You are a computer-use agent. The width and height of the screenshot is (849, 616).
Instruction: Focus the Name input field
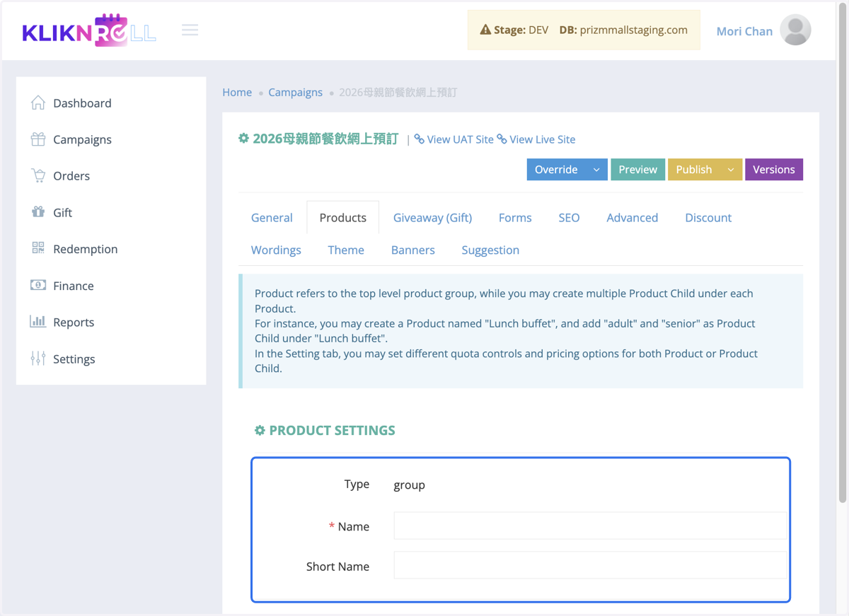(590, 526)
